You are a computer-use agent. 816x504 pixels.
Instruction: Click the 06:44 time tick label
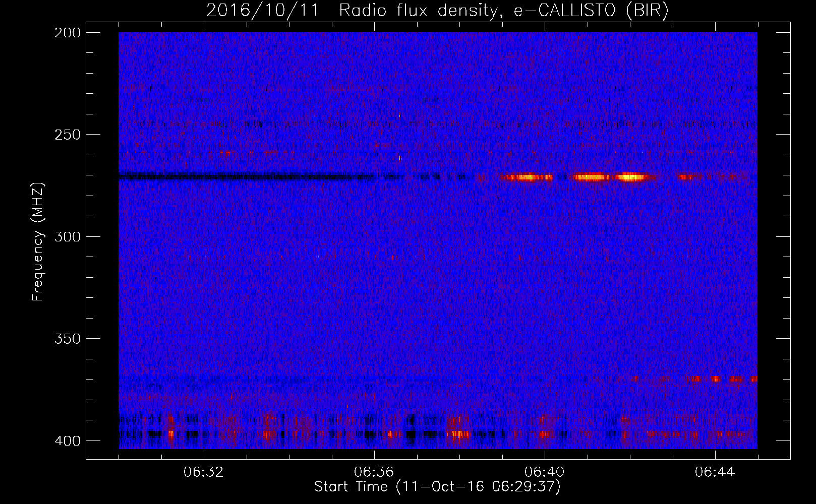[715, 472]
